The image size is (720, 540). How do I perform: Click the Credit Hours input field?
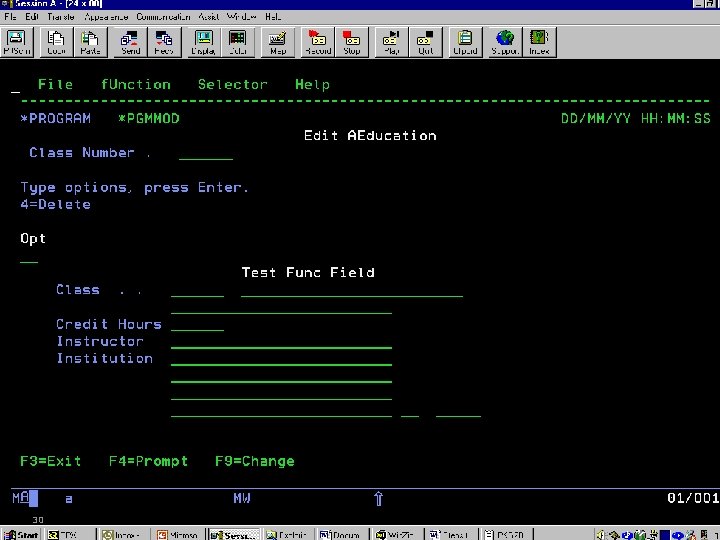pos(197,324)
